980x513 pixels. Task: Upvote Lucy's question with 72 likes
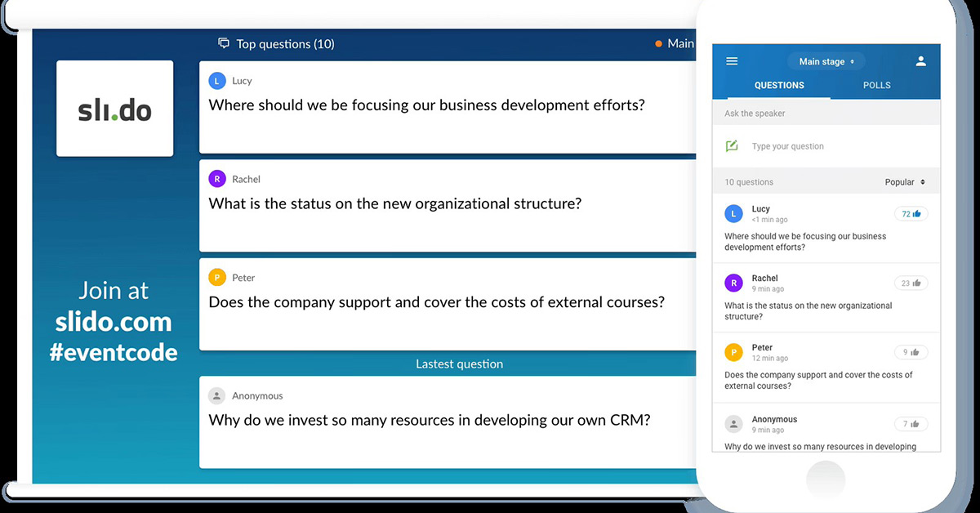(911, 214)
